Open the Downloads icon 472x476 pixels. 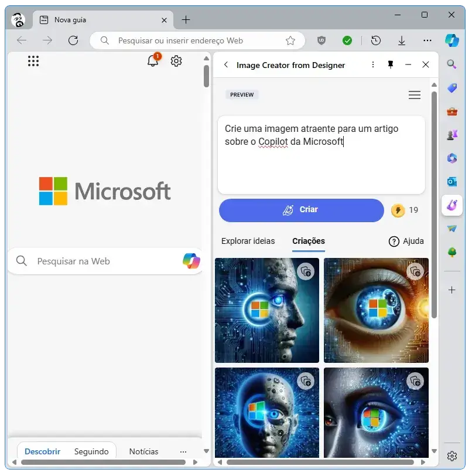tap(402, 40)
